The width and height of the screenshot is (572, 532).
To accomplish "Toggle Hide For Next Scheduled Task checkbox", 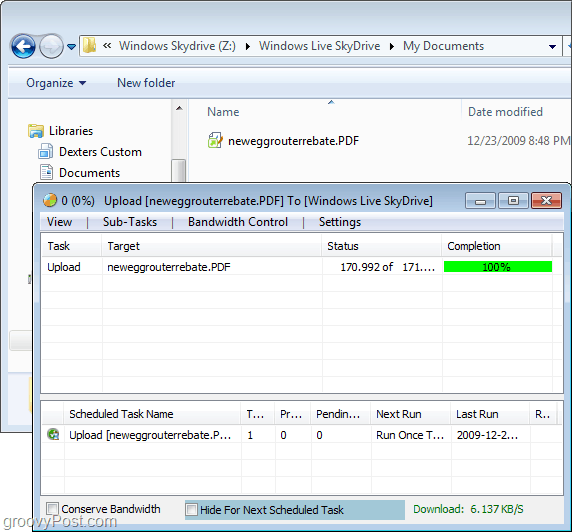I will pyautogui.click(x=192, y=509).
